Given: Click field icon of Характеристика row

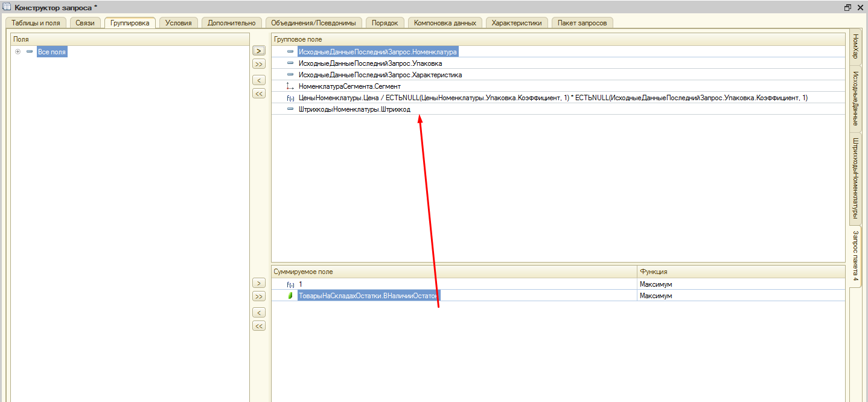Looking at the screenshot, I should coord(290,75).
